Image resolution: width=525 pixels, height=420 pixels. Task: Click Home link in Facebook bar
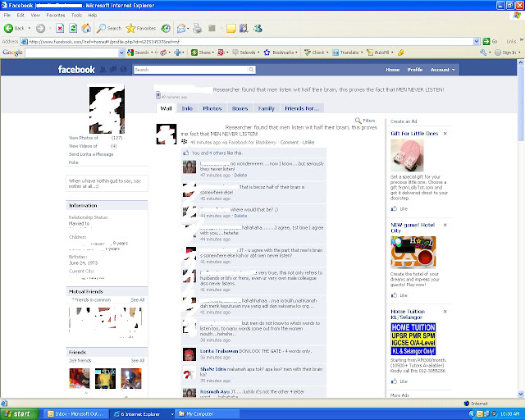tap(392, 70)
